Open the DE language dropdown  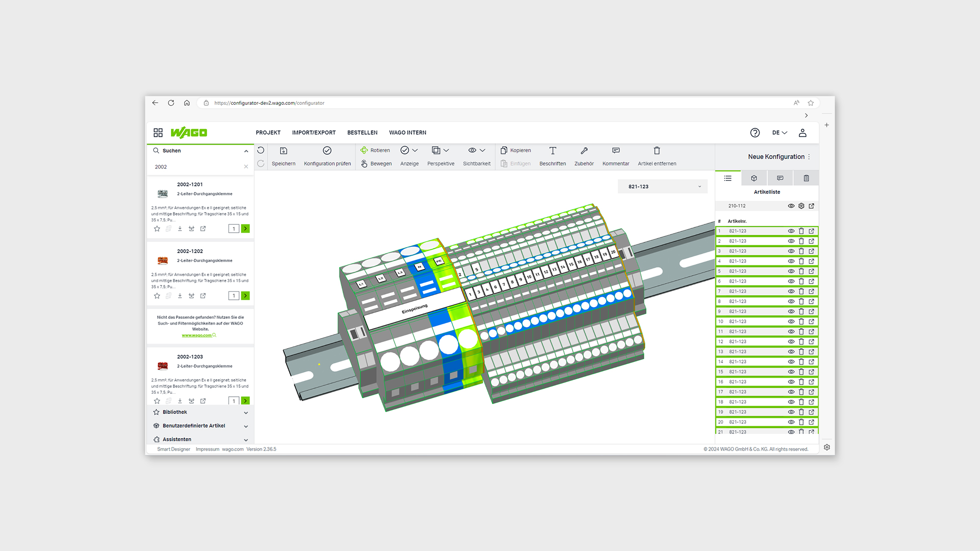pyautogui.click(x=780, y=133)
